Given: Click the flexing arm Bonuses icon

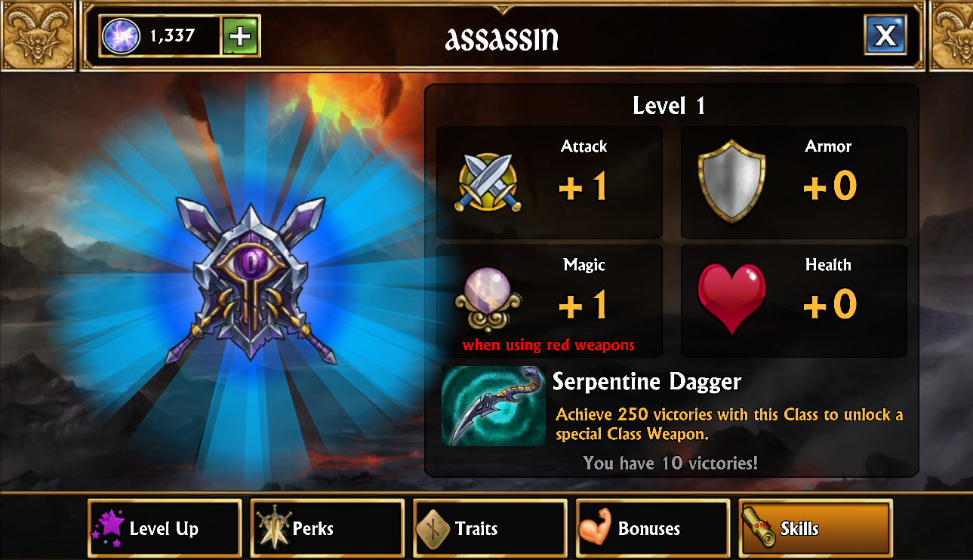Looking at the screenshot, I should pos(596,528).
